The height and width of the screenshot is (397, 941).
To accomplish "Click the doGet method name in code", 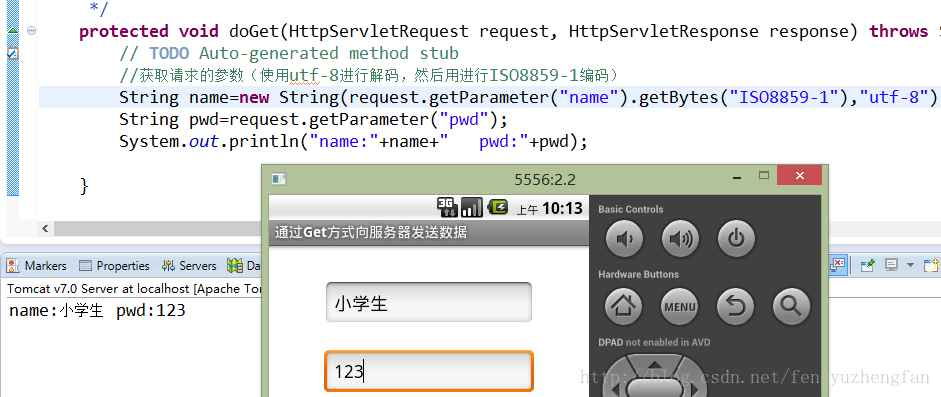I will click(254, 31).
